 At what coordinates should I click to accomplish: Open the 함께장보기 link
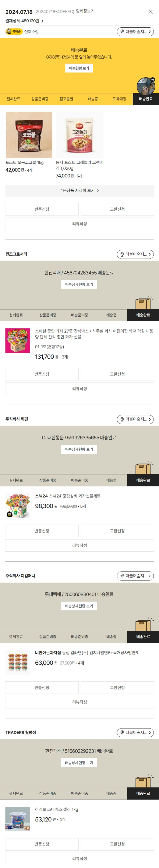85,11
